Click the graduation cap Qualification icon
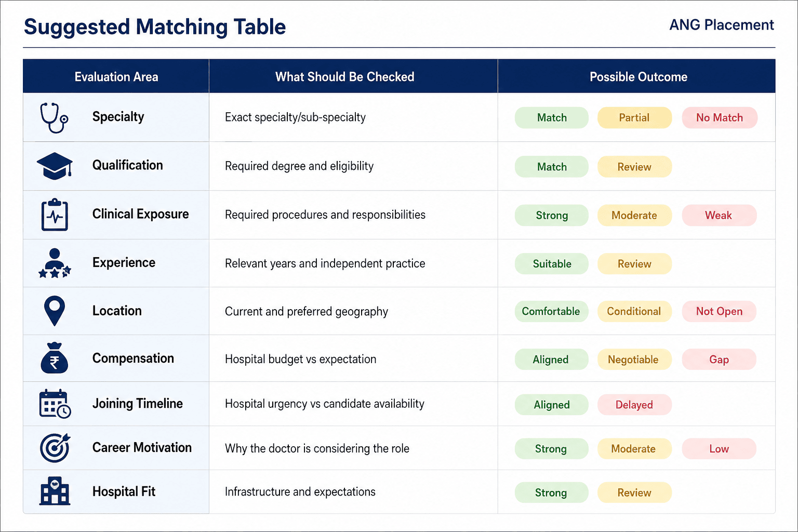798x532 pixels. 55,166
